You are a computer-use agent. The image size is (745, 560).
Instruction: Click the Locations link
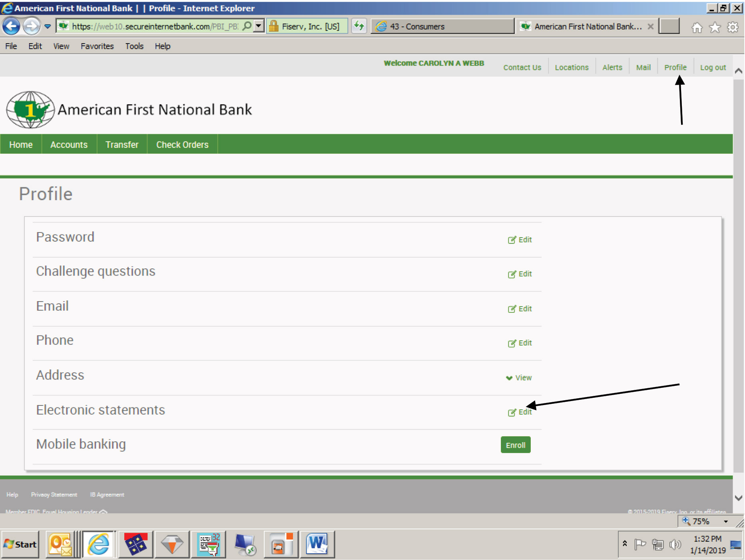pos(572,68)
